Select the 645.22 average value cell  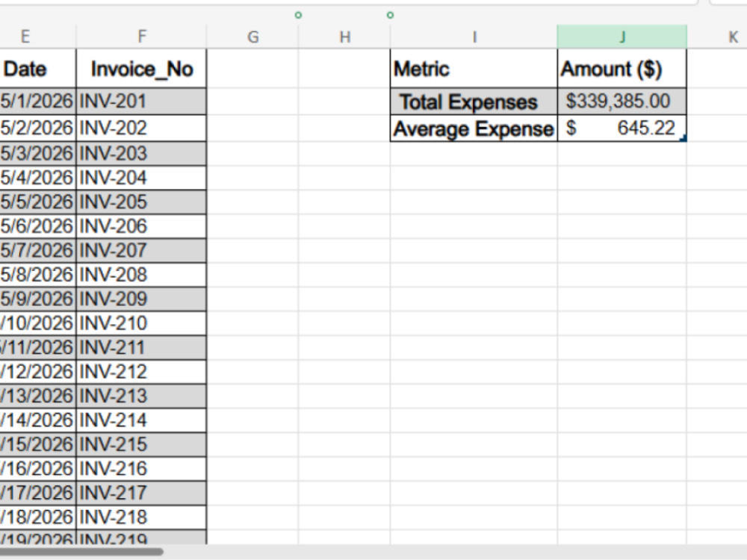622,128
